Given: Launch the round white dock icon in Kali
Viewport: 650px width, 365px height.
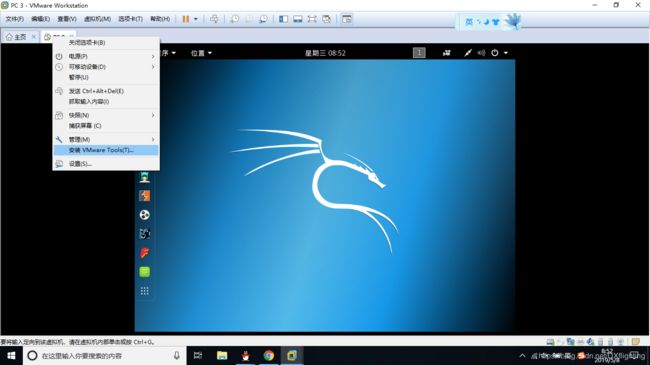Looking at the screenshot, I should (145, 215).
